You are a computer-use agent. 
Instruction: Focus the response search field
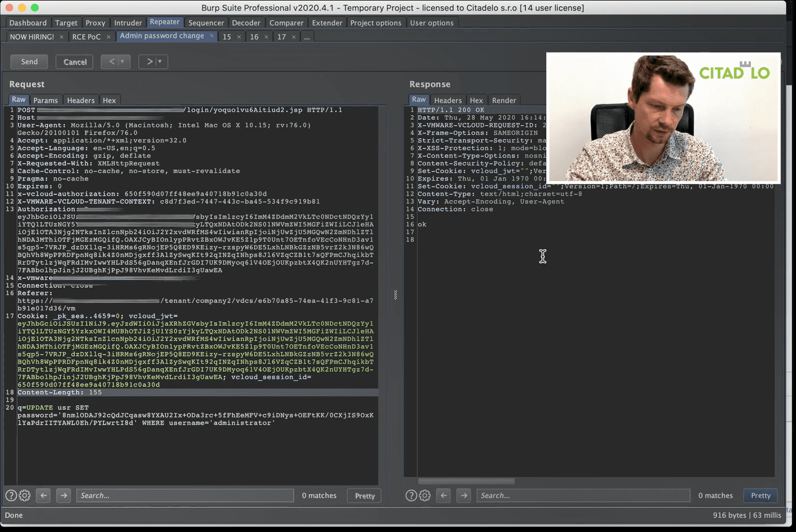(583, 495)
